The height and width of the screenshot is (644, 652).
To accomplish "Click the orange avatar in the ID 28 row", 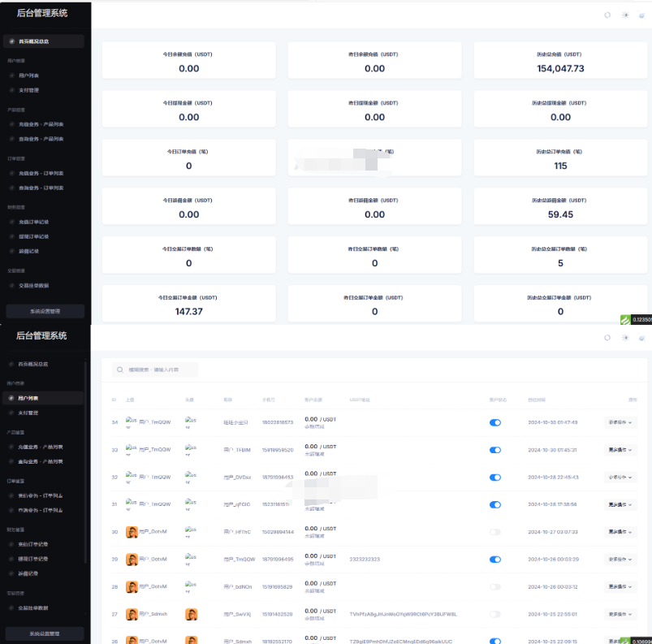I will pyautogui.click(x=132, y=587).
